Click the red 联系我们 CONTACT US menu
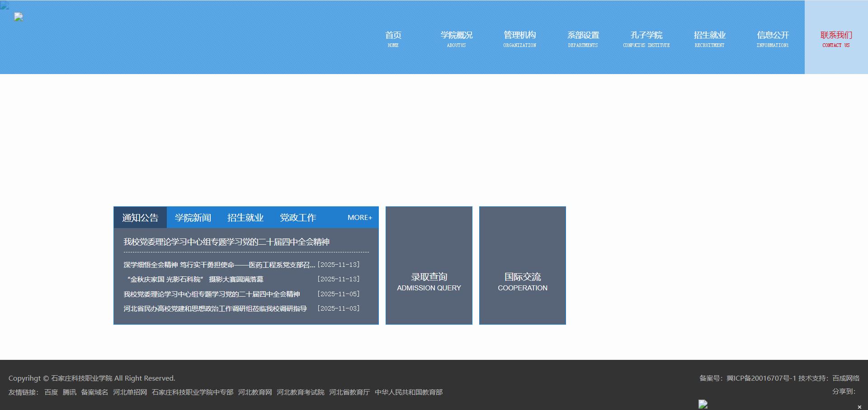Screen dimensions: 868x410 [836, 38]
